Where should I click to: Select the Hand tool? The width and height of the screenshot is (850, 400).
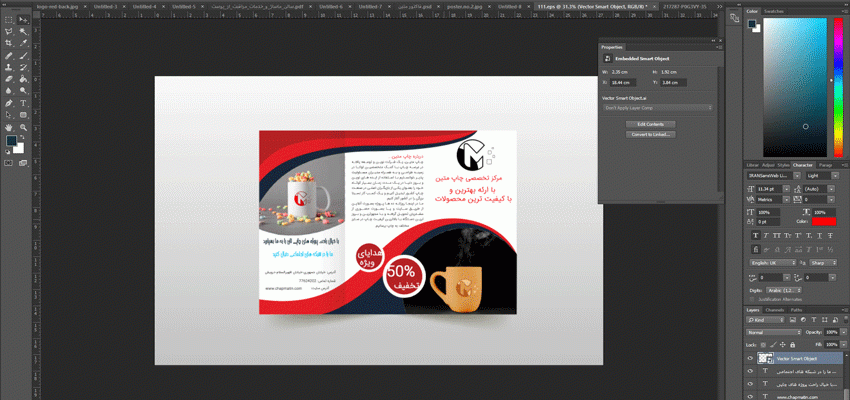pyautogui.click(x=8, y=127)
